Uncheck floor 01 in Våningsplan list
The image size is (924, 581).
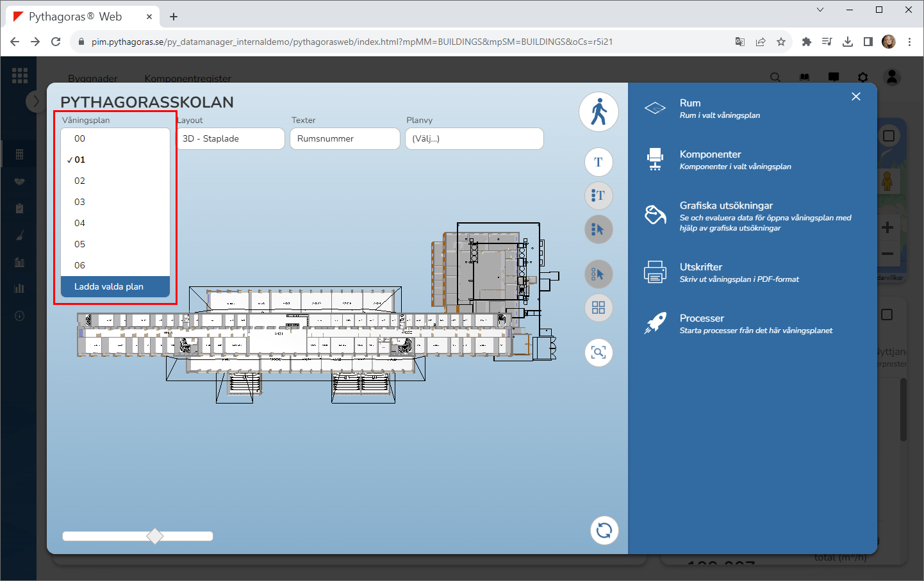click(80, 160)
